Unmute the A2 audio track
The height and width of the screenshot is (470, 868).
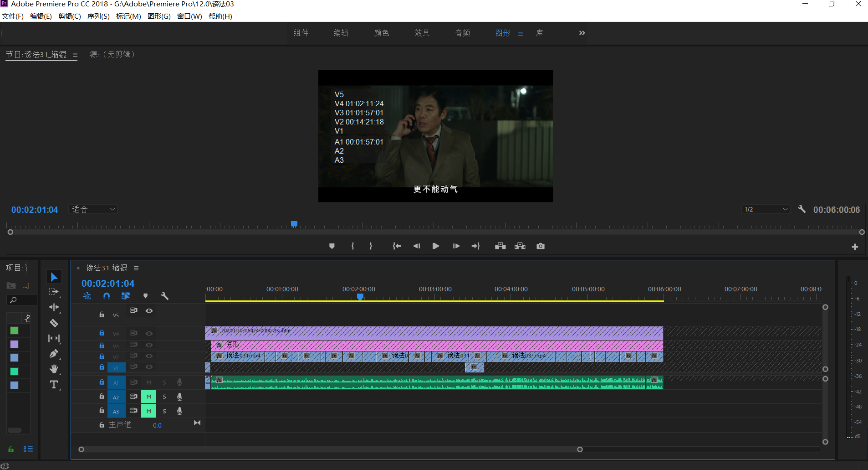tap(149, 397)
